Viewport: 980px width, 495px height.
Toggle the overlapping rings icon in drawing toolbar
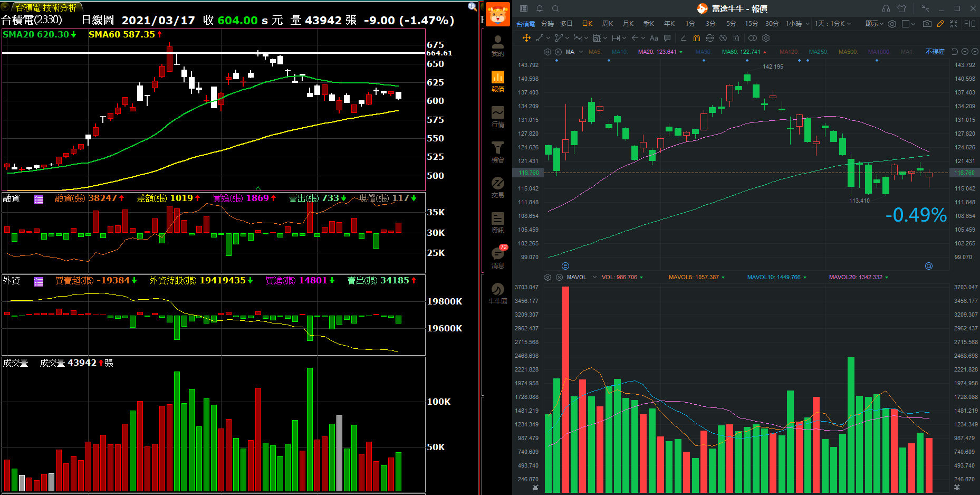tap(753, 38)
